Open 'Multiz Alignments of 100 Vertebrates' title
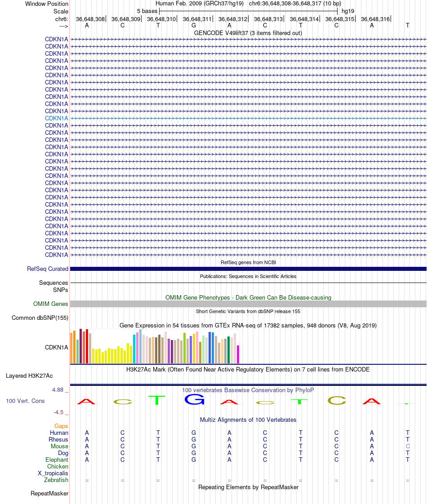Image resolution: width=427 pixels, height=504 pixels. click(248, 420)
